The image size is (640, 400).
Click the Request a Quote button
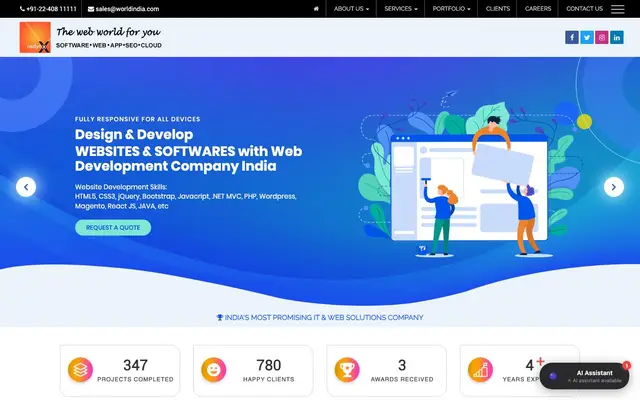(113, 228)
